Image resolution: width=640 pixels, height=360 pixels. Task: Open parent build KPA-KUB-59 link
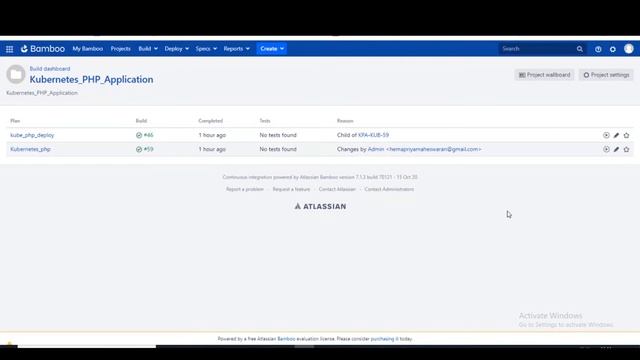click(373, 135)
